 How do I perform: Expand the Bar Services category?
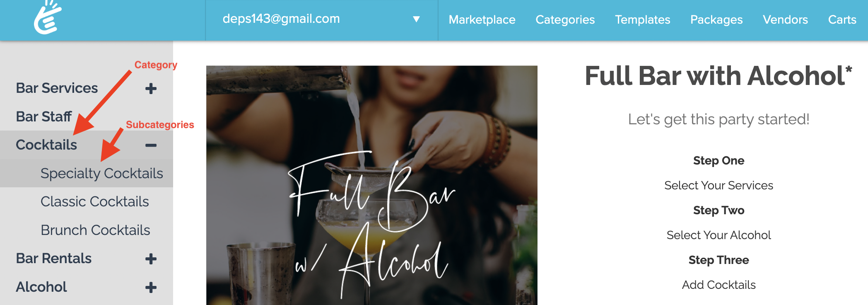coord(151,88)
